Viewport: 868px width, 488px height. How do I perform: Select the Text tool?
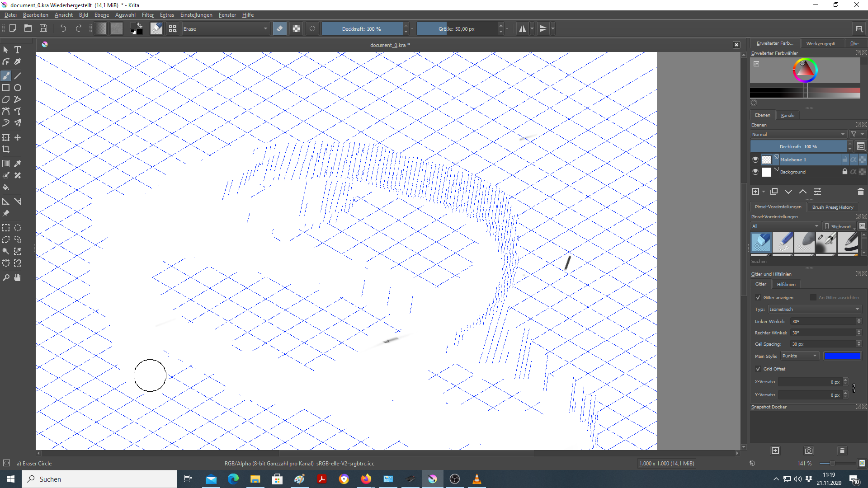[x=18, y=50]
